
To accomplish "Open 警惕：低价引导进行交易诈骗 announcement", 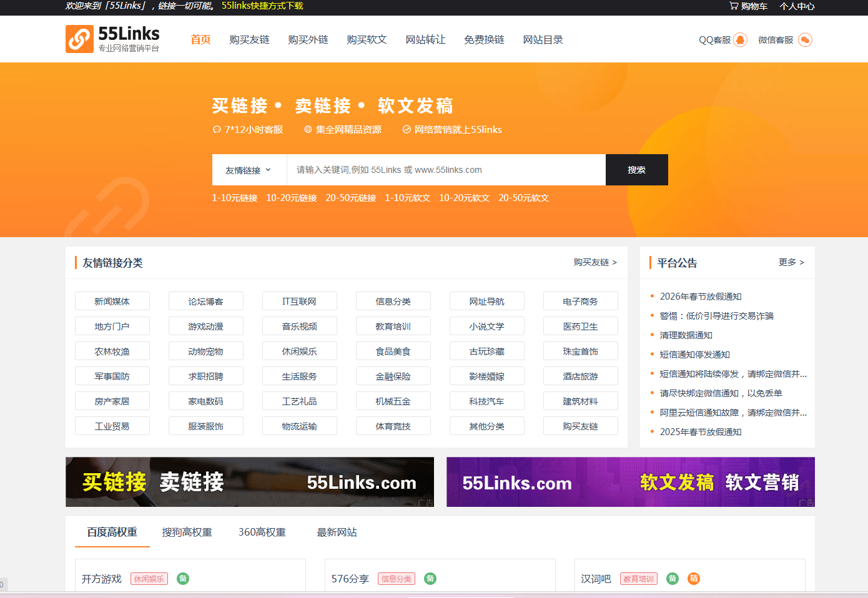I will pos(716,316).
